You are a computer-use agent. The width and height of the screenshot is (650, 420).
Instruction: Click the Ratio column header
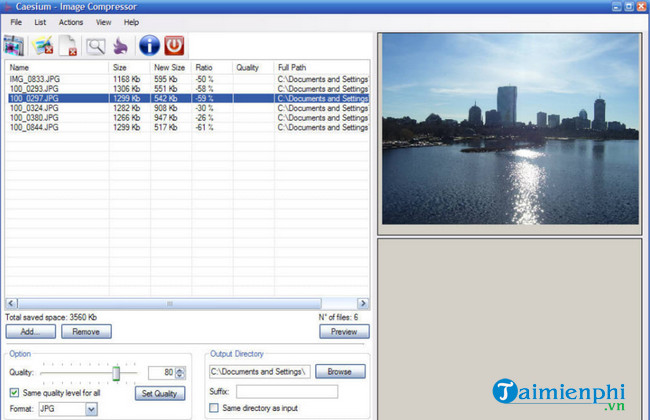click(x=212, y=68)
